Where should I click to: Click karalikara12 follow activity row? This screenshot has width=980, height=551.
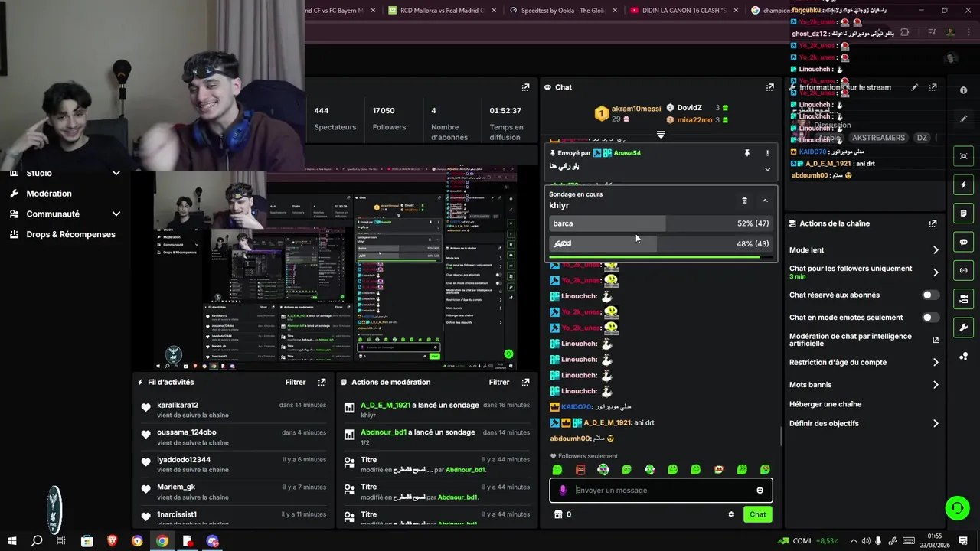pos(234,410)
